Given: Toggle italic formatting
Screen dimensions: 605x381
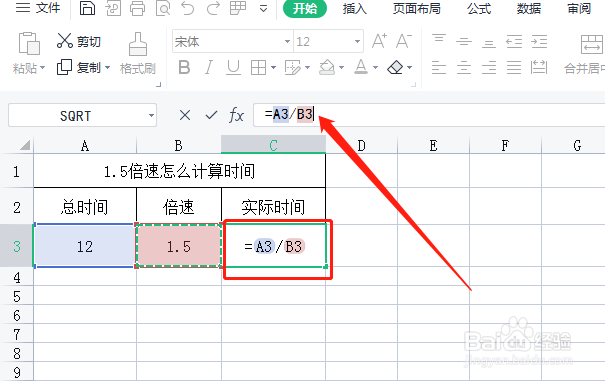Looking at the screenshot, I should point(209,68).
